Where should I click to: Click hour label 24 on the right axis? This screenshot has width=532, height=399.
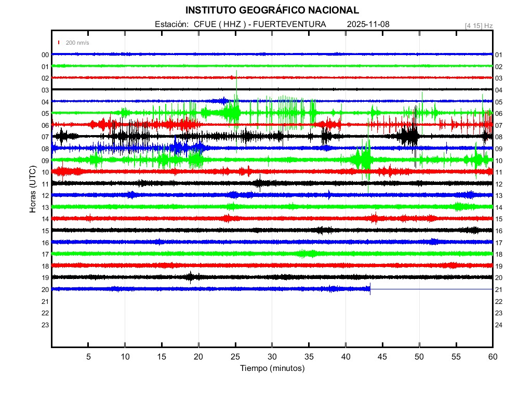499,325
